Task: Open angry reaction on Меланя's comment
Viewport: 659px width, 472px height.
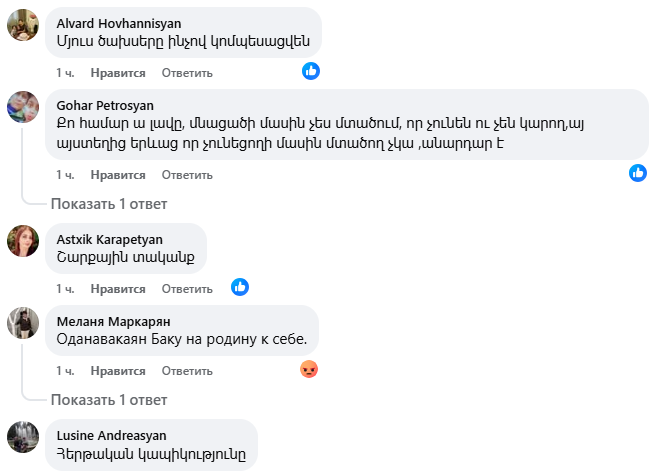Action: tap(310, 370)
